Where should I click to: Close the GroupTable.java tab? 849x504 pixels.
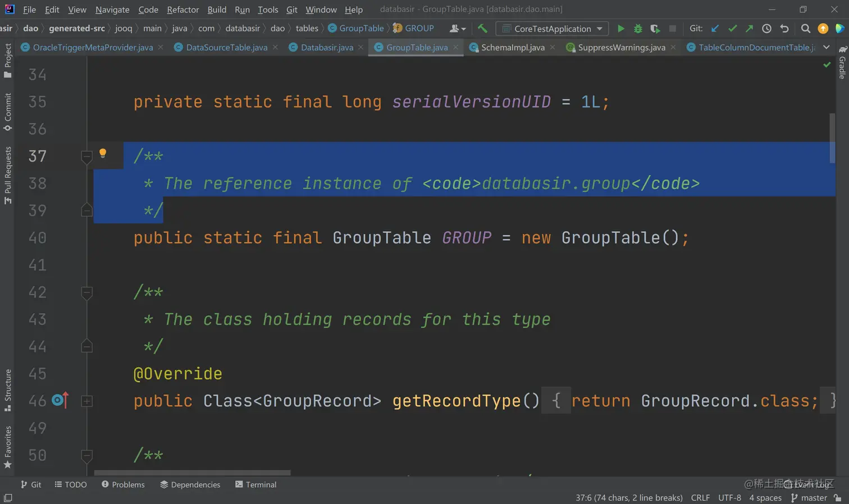point(456,48)
